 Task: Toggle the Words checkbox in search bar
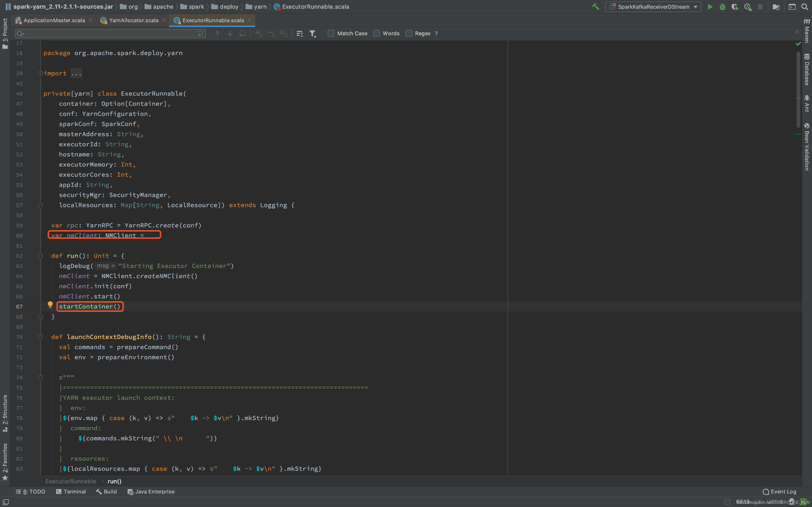(377, 33)
